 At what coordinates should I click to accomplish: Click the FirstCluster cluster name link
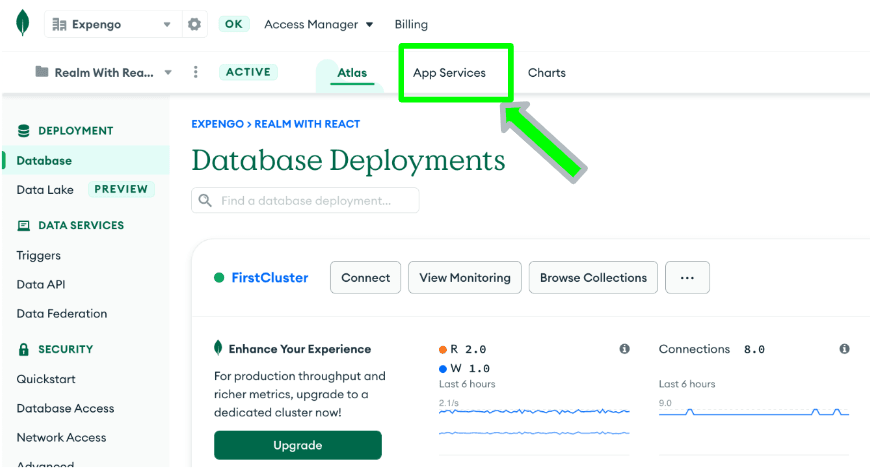[269, 278]
